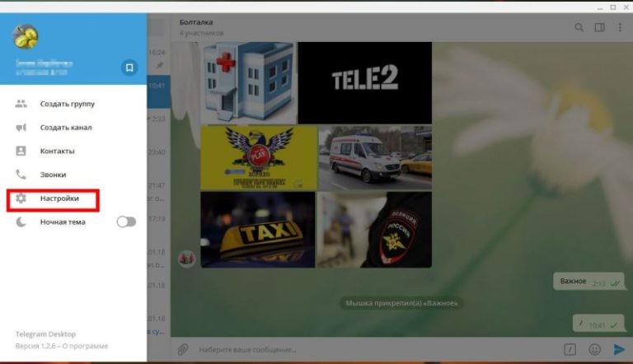Click the chat search magnifier icon
This screenshot has width=633, height=364.
[x=579, y=27]
